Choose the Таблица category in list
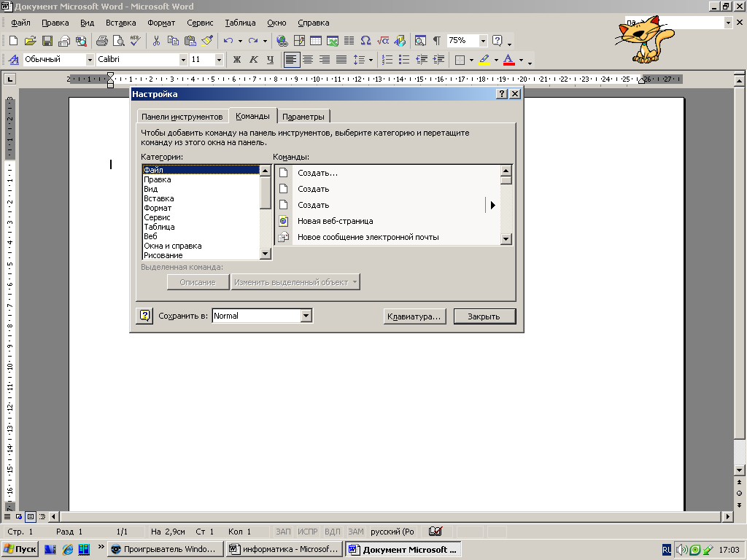 click(201, 227)
